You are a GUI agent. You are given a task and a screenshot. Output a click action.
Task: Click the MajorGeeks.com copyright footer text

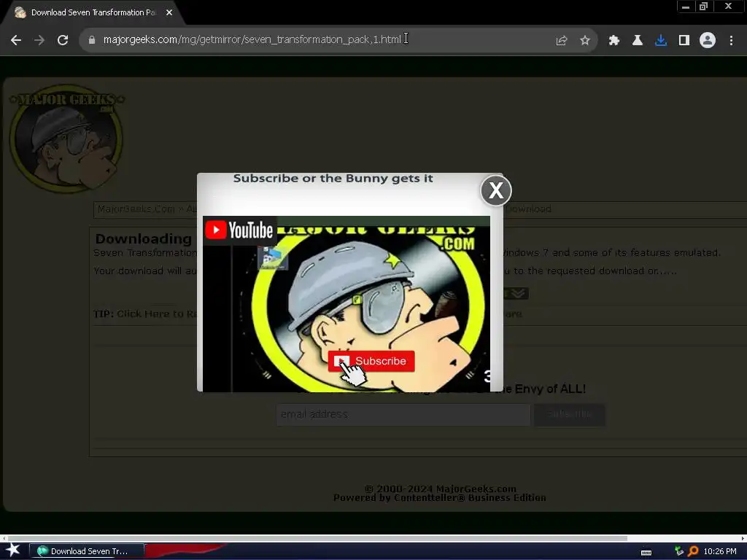pyautogui.click(x=440, y=489)
